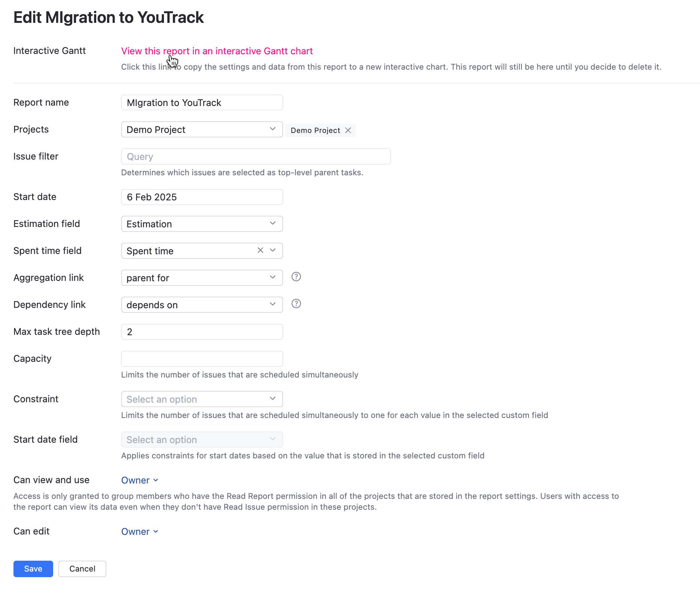Click the Aggregation link help icon

click(x=296, y=277)
